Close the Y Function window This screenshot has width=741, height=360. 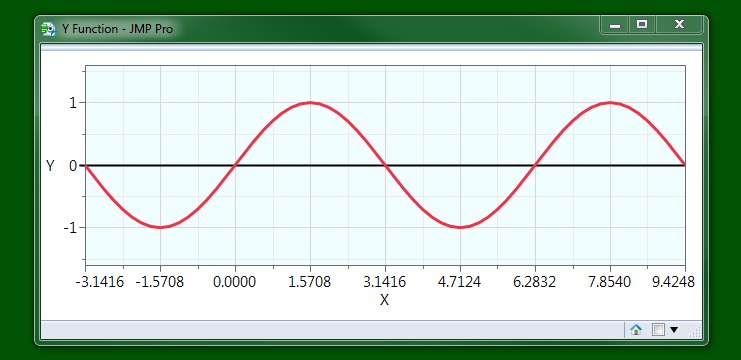click(679, 25)
